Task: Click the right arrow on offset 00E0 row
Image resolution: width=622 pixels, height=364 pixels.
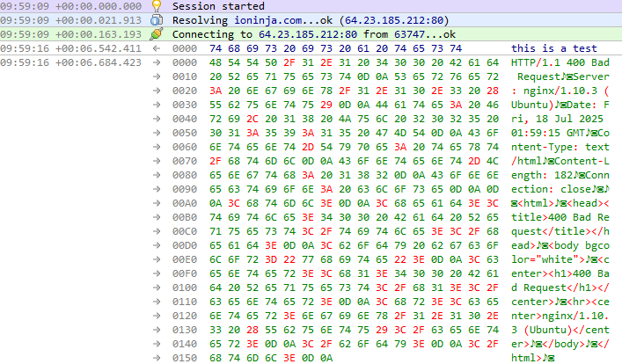Action: [157, 259]
